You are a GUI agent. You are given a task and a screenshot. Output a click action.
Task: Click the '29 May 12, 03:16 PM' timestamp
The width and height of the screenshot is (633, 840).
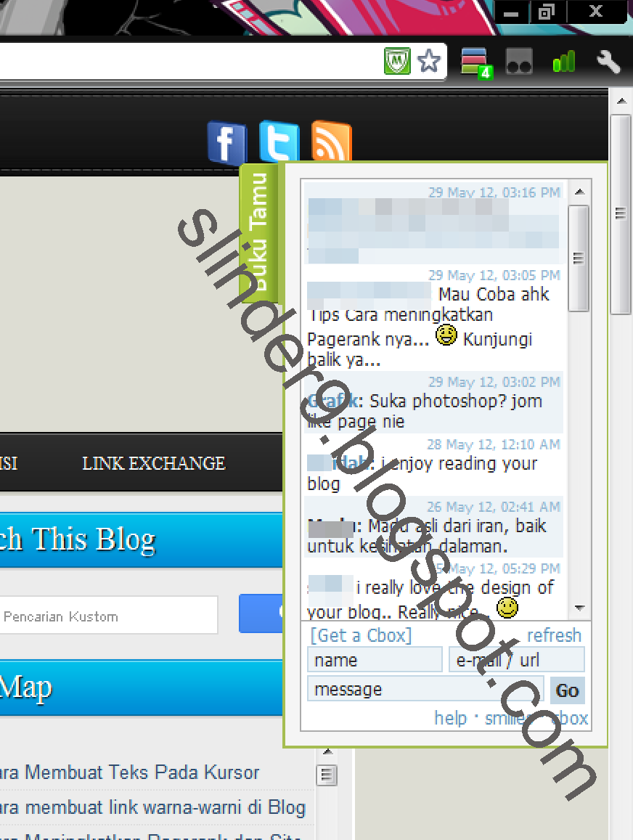pos(494,192)
